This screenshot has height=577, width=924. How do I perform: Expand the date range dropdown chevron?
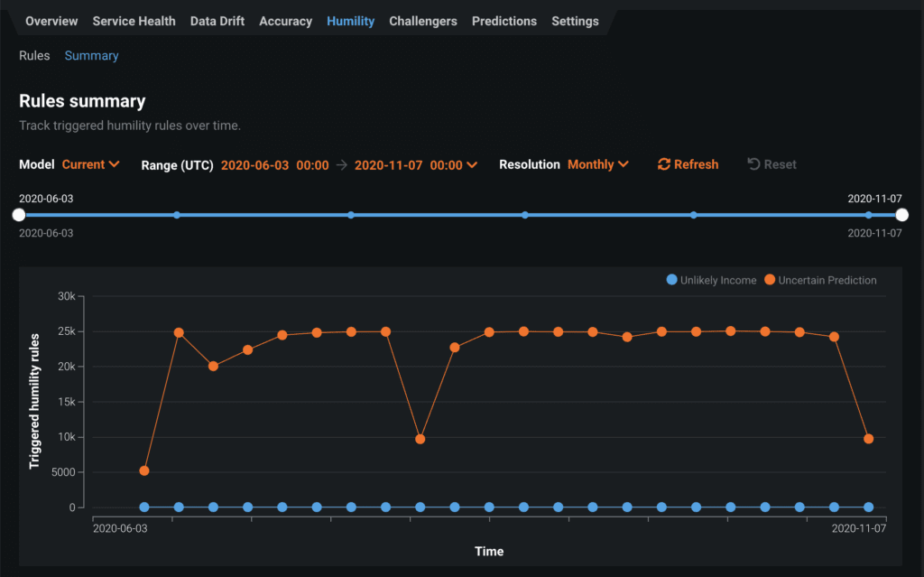tap(472, 165)
